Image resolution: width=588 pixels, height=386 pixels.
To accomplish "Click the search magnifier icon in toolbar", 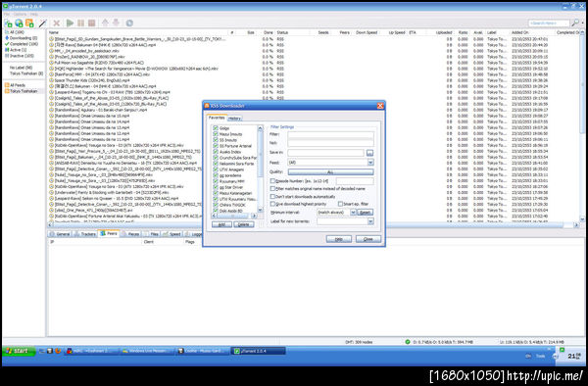I will click(x=574, y=24).
